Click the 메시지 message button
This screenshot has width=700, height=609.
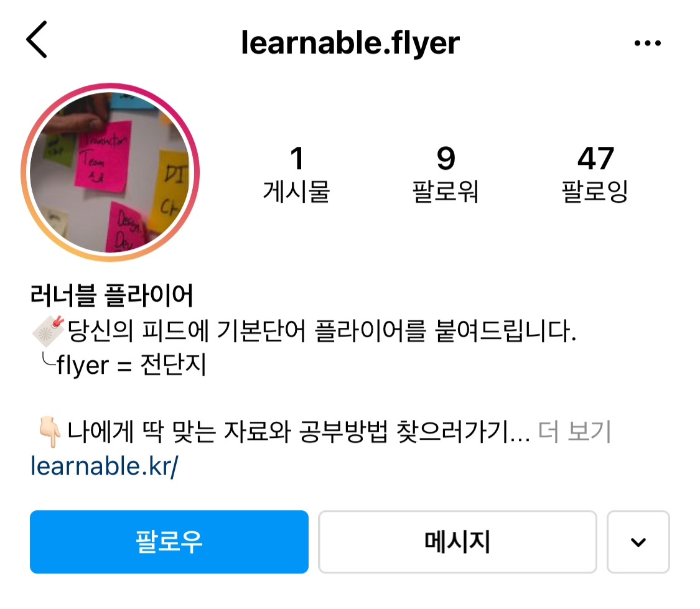click(457, 542)
